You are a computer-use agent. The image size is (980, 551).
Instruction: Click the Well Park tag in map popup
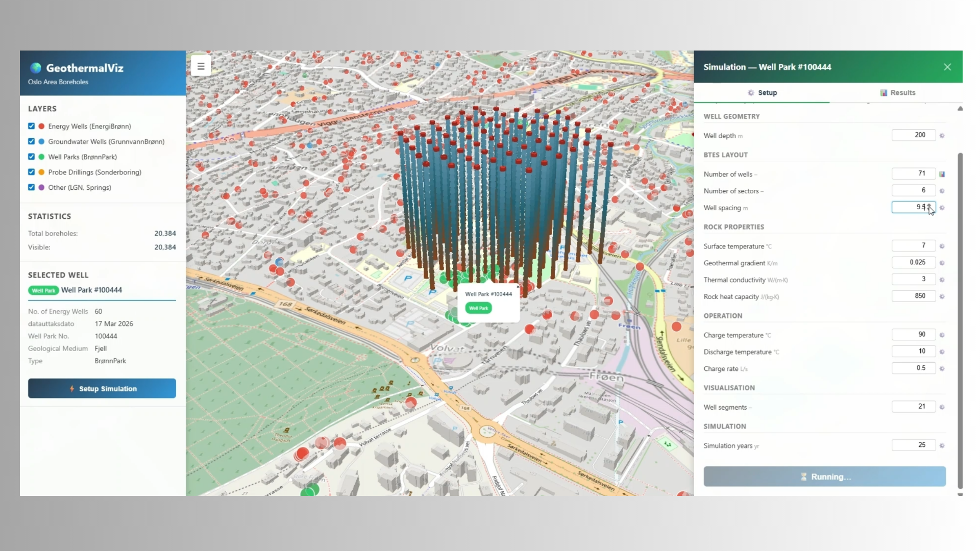click(478, 308)
